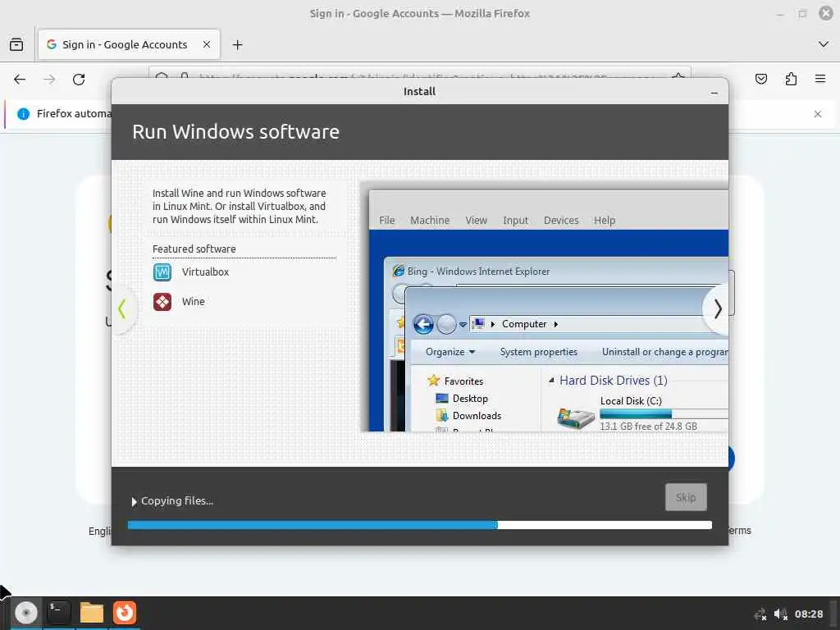
Task: Click the Run Windows software heading
Action: coord(235,132)
